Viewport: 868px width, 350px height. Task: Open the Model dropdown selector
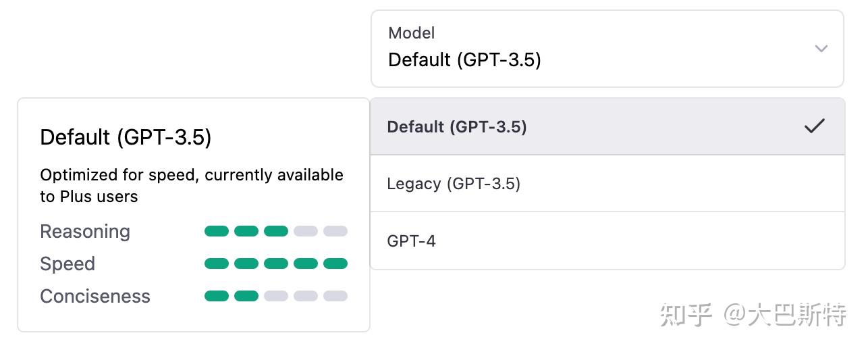[x=606, y=49]
